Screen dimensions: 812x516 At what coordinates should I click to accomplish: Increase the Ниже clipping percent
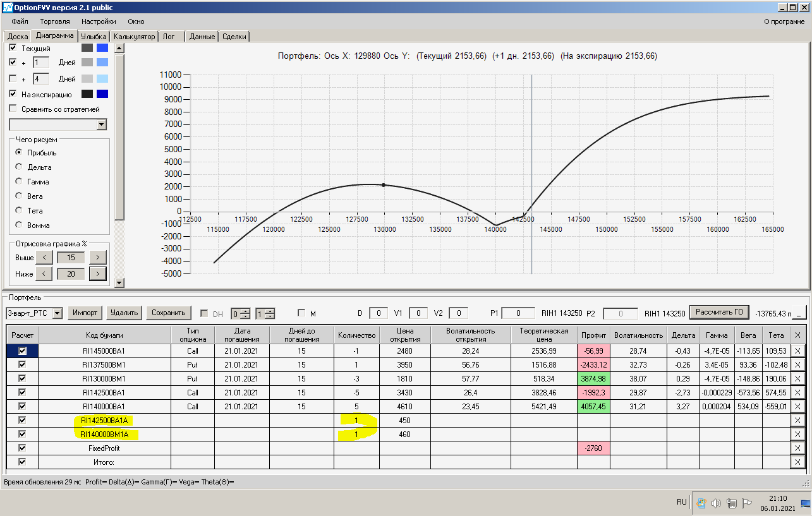click(x=98, y=273)
